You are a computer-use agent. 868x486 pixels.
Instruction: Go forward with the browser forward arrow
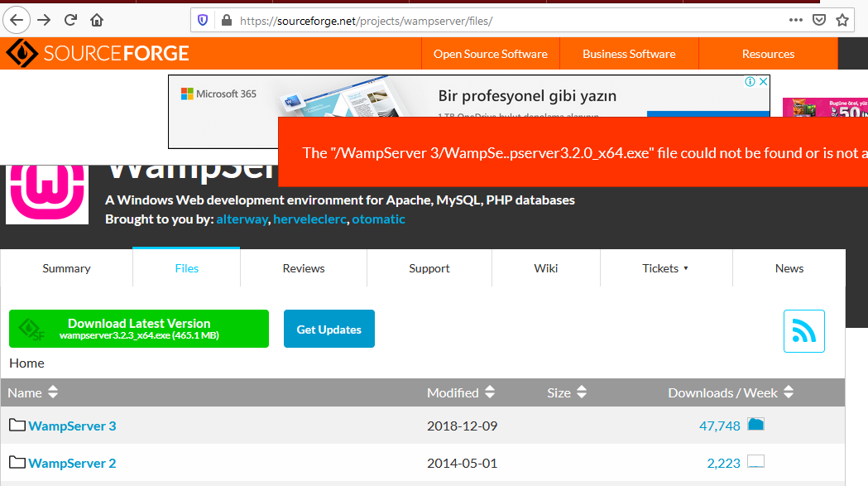tap(44, 21)
